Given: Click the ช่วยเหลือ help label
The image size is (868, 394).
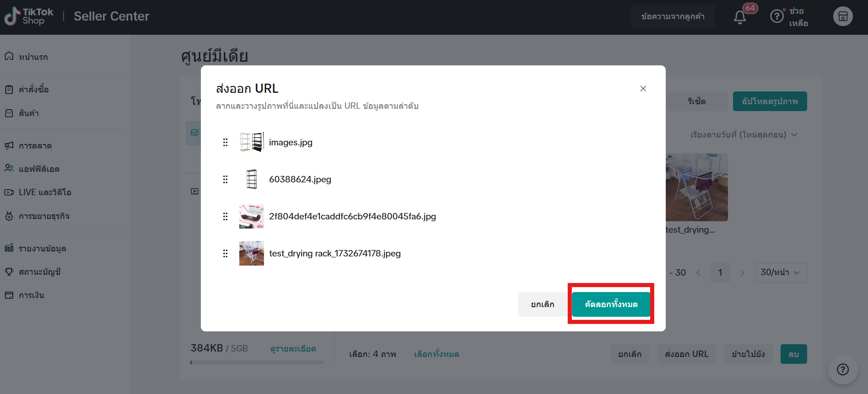Looking at the screenshot, I should 798,17.
